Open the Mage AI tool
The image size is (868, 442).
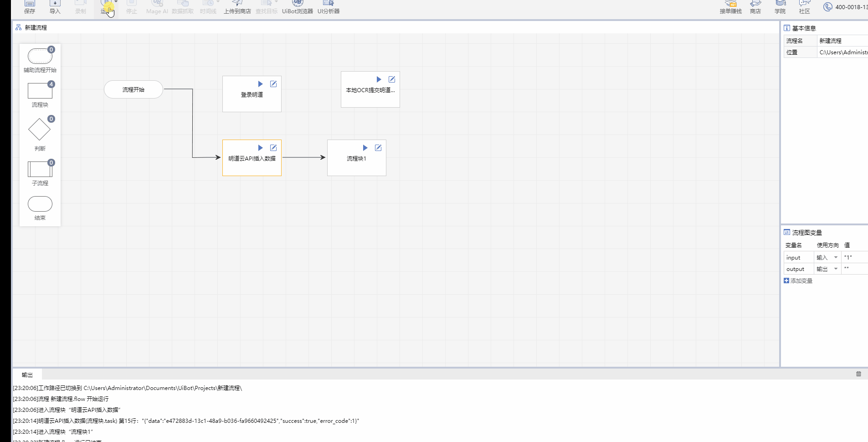pyautogui.click(x=157, y=7)
